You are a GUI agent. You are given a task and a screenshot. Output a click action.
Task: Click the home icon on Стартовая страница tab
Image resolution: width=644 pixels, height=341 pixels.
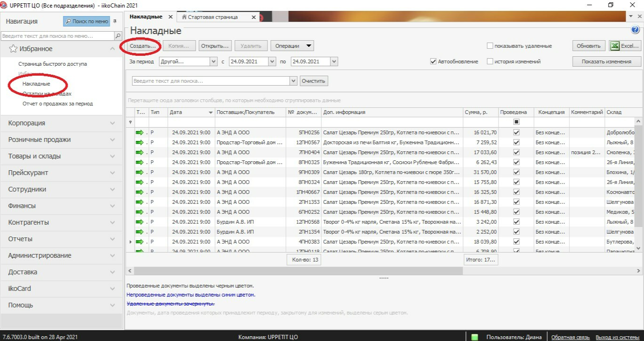(184, 17)
